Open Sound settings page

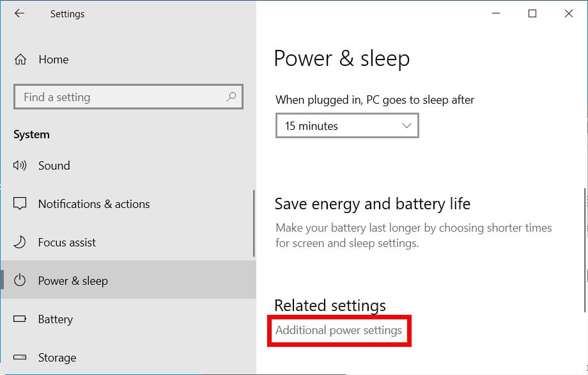pyautogui.click(x=54, y=166)
